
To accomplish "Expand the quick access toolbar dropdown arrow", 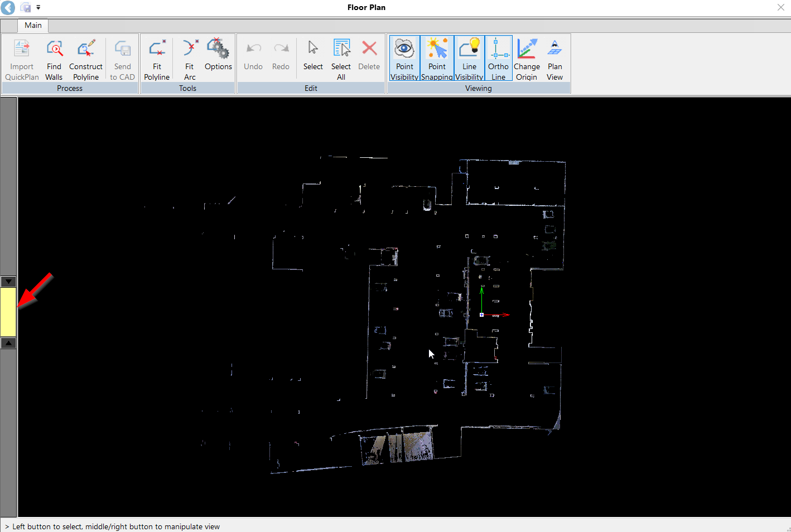I will point(38,8).
